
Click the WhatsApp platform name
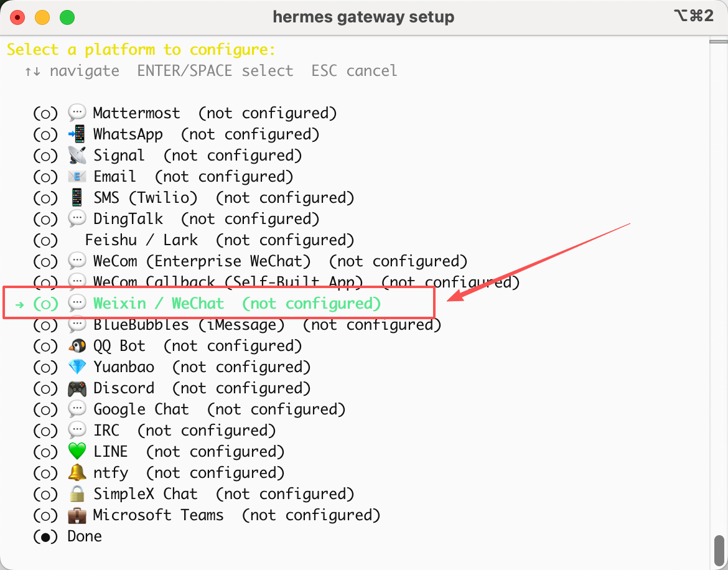[128, 134]
